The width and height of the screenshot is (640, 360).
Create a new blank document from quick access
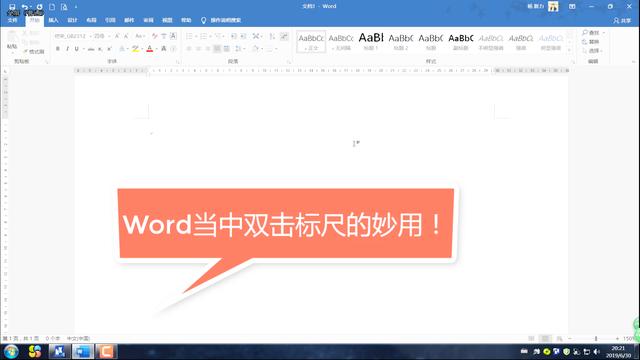click(52, 7)
